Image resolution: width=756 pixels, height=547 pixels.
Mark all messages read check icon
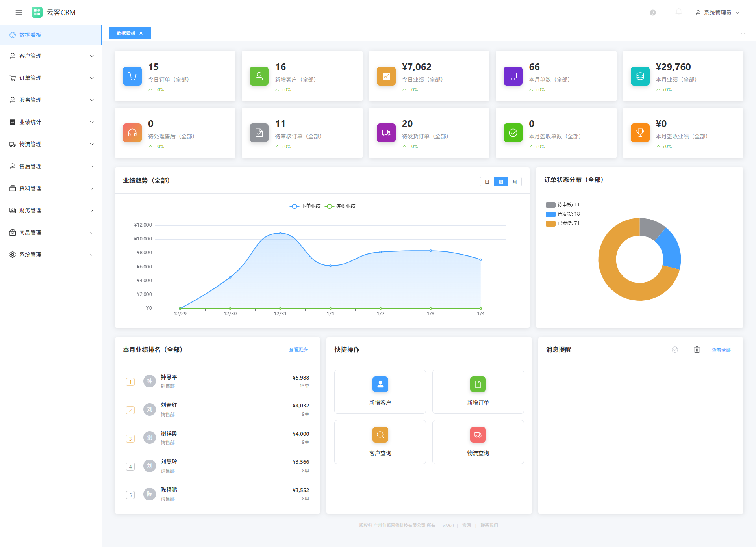[674, 350]
